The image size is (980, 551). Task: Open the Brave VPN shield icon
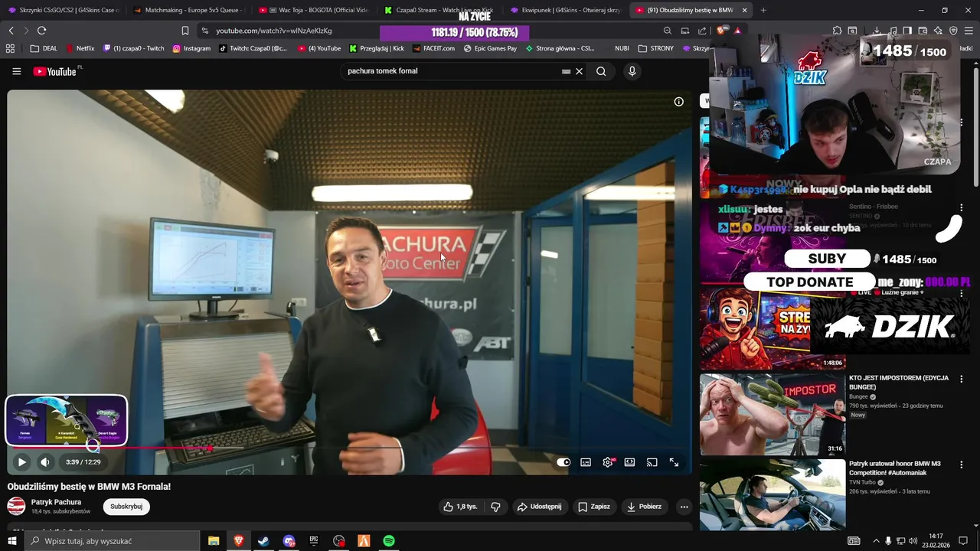[953, 31]
